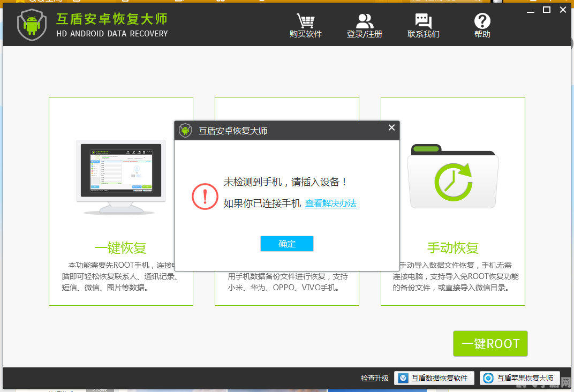Image resolution: width=574 pixels, height=392 pixels.
Task: Open 互盾数据恢复软件 from the bottom bar
Action: pyautogui.click(x=434, y=378)
